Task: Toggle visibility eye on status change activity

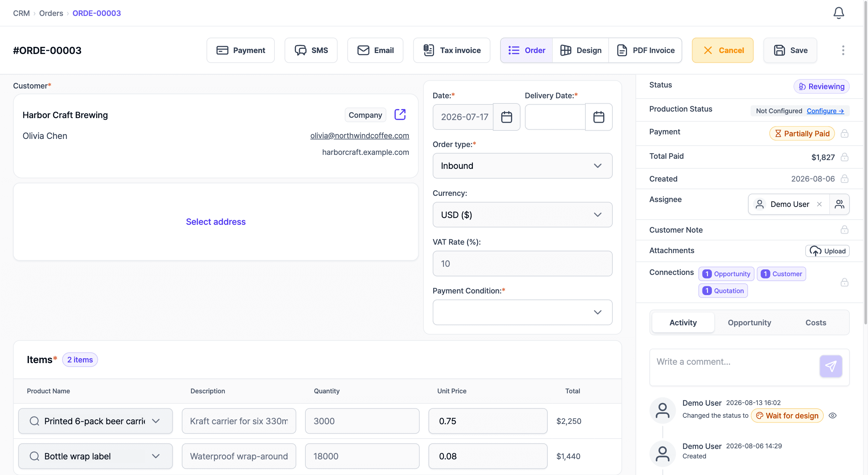Action: coord(833,415)
